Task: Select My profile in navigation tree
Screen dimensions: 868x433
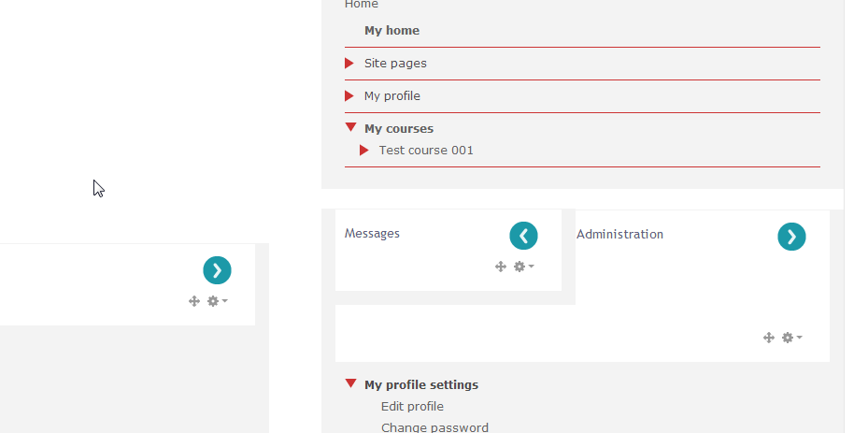Action: click(392, 96)
